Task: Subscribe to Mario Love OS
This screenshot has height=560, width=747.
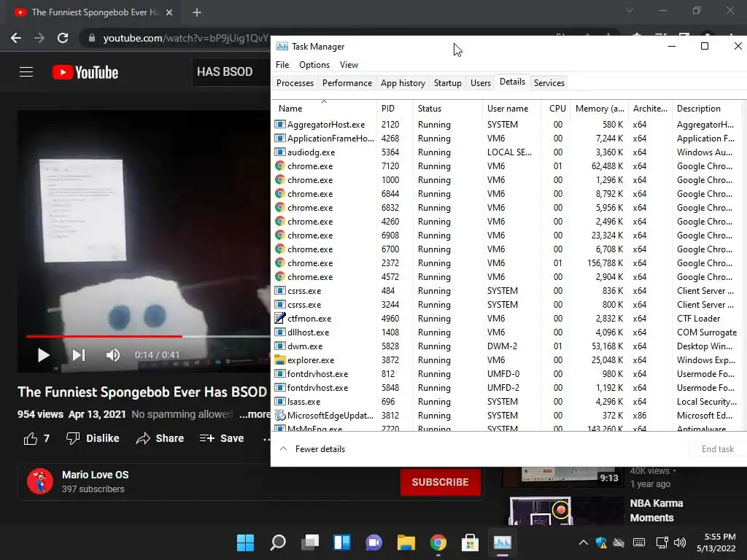Action: 440,482
